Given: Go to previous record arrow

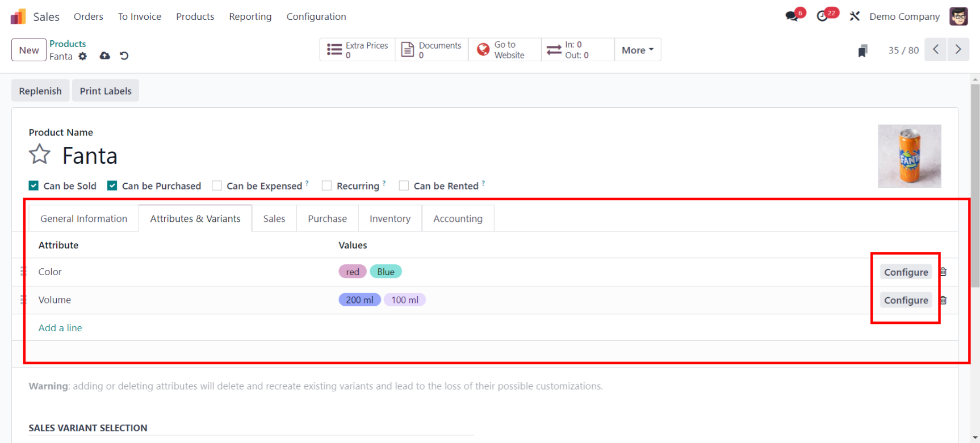Looking at the screenshot, I should pos(936,50).
